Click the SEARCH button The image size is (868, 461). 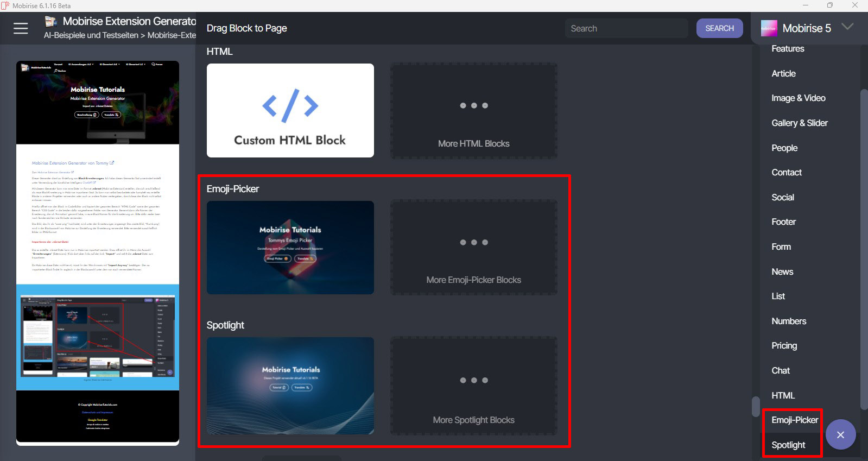pyautogui.click(x=719, y=28)
